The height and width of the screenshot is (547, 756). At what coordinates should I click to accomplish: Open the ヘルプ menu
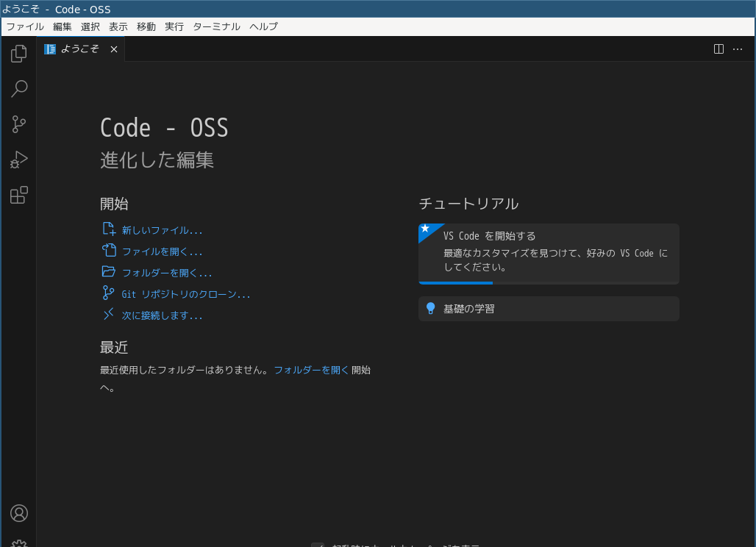coord(263,26)
